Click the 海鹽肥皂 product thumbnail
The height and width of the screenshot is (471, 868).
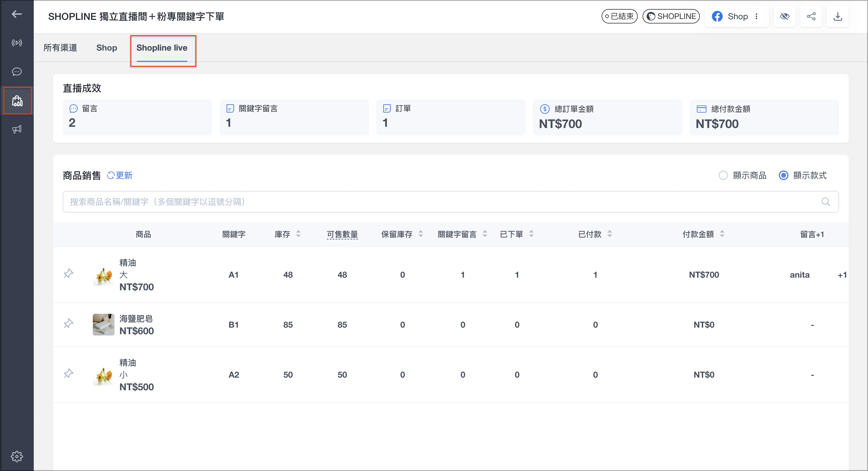[x=103, y=325]
